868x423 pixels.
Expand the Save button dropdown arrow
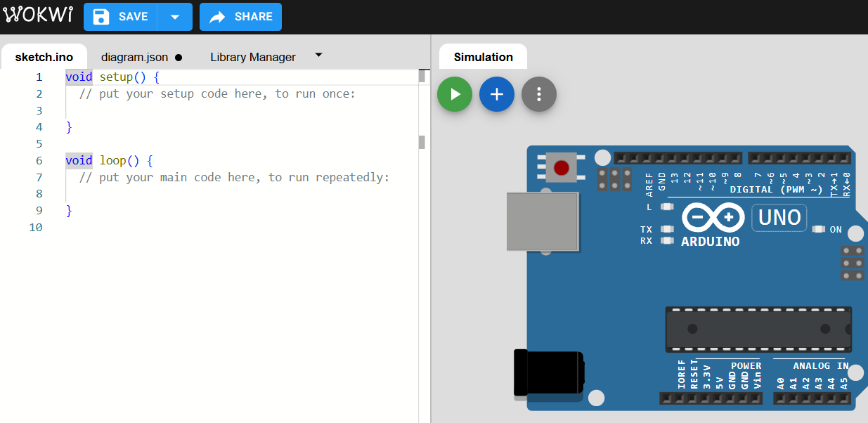click(175, 17)
